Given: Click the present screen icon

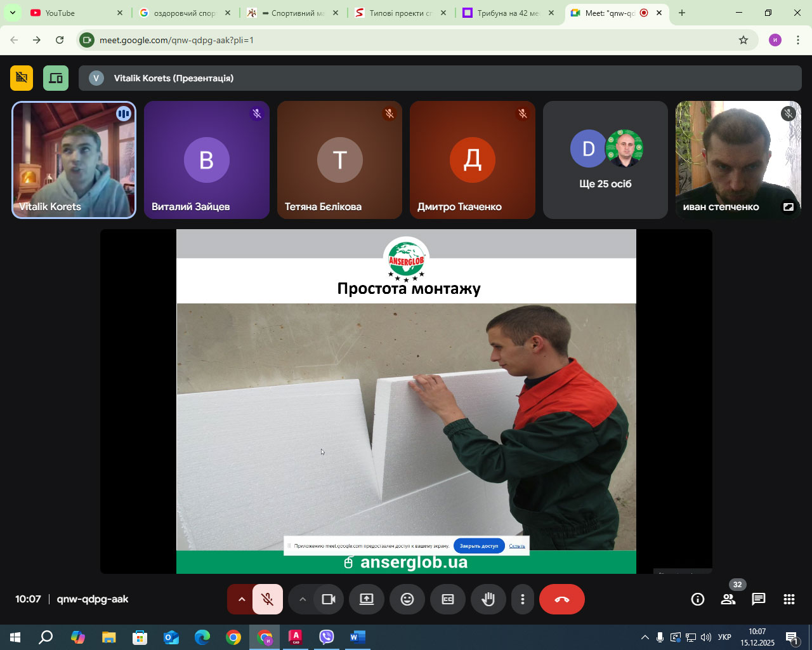Looking at the screenshot, I should pyautogui.click(x=367, y=599).
